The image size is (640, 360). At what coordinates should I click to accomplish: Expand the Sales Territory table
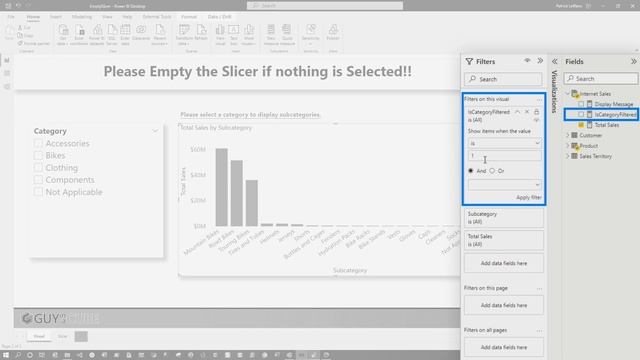click(567, 156)
